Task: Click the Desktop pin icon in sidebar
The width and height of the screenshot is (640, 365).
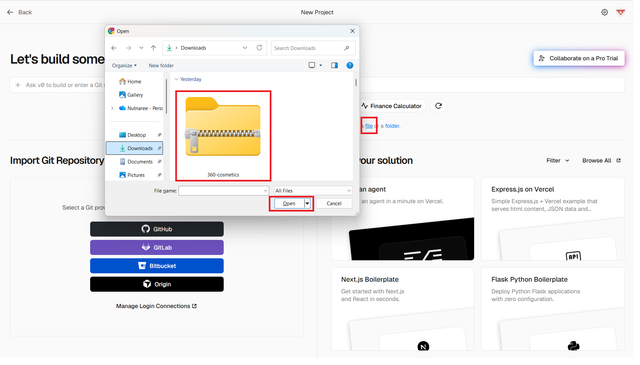Action: [161, 136]
